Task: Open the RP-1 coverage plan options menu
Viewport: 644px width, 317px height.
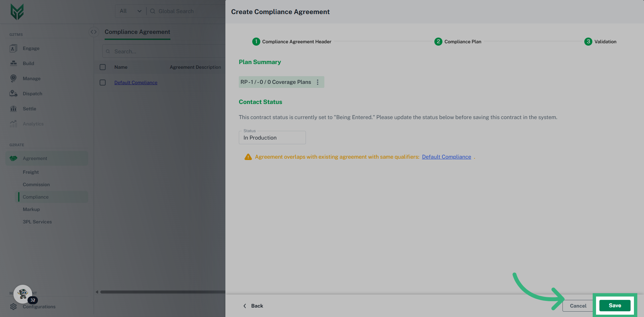Action: click(x=318, y=82)
